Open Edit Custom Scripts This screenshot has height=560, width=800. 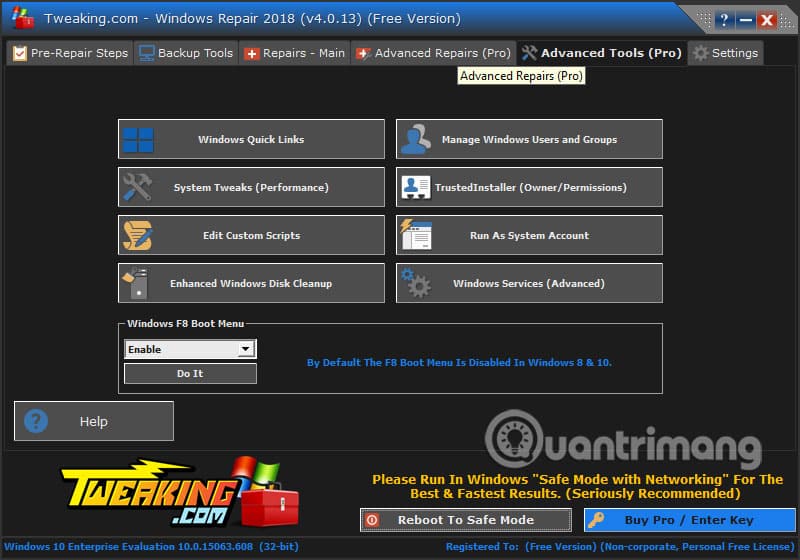[x=251, y=235]
